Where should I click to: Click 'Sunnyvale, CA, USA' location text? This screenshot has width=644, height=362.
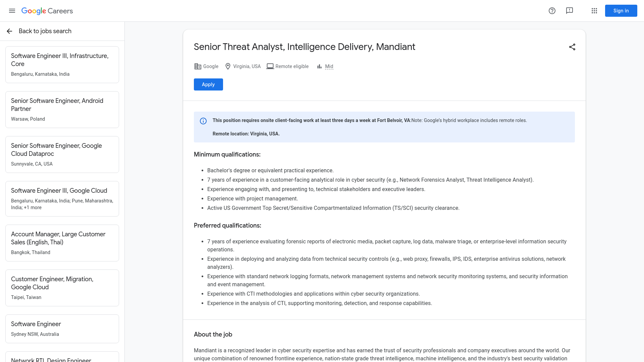[x=32, y=164]
